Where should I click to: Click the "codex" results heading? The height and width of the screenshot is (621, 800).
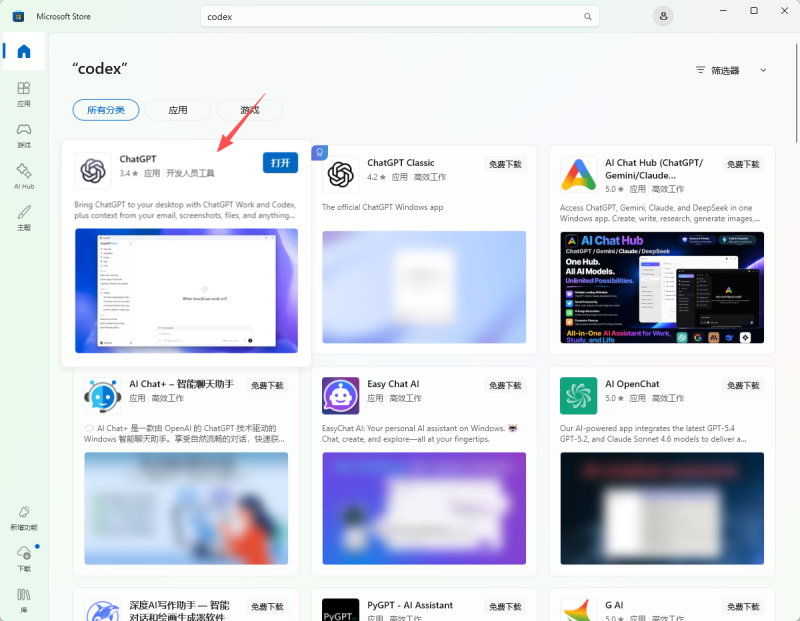[100, 68]
